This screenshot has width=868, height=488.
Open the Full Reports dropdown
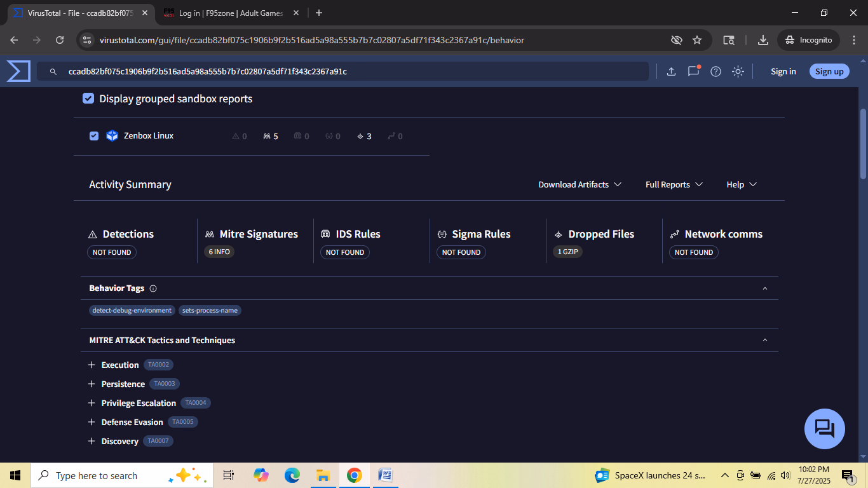point(674,185)
